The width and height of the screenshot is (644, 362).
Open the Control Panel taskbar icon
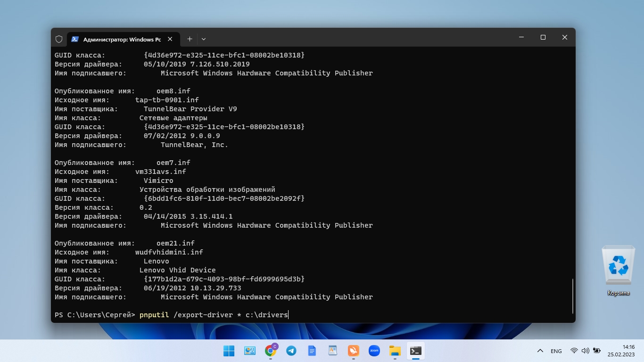(249, 351)
